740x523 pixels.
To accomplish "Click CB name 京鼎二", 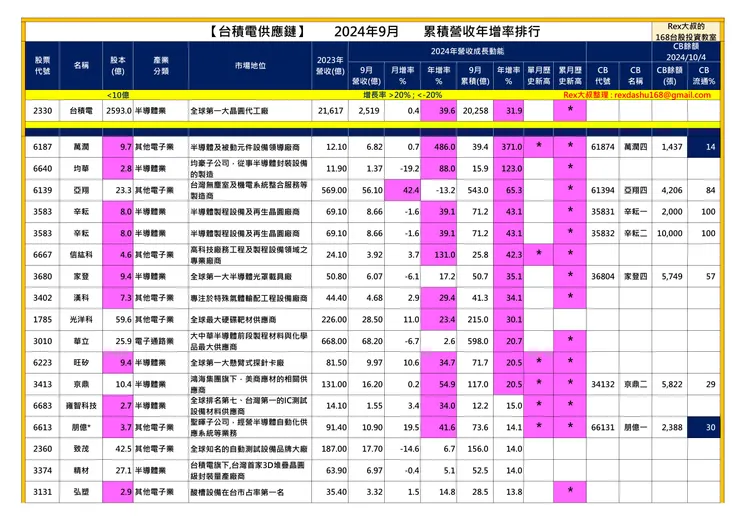I will click(635, 384).
